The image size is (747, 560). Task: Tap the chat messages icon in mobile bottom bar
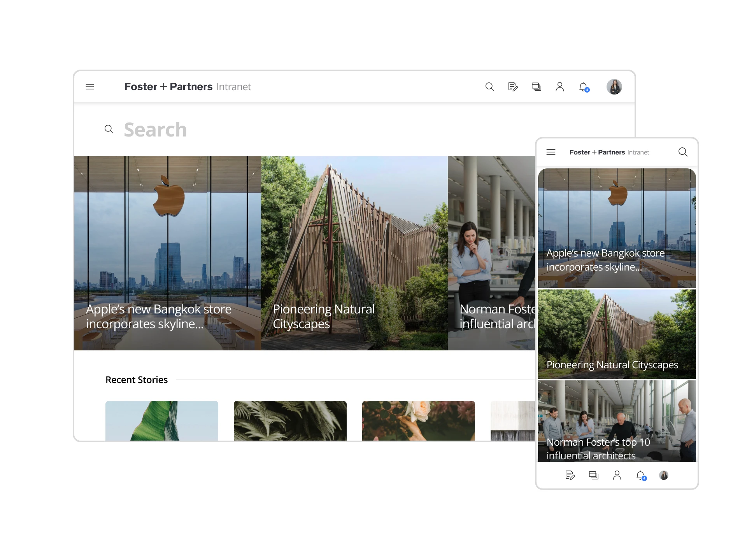[x=594, y=475]
